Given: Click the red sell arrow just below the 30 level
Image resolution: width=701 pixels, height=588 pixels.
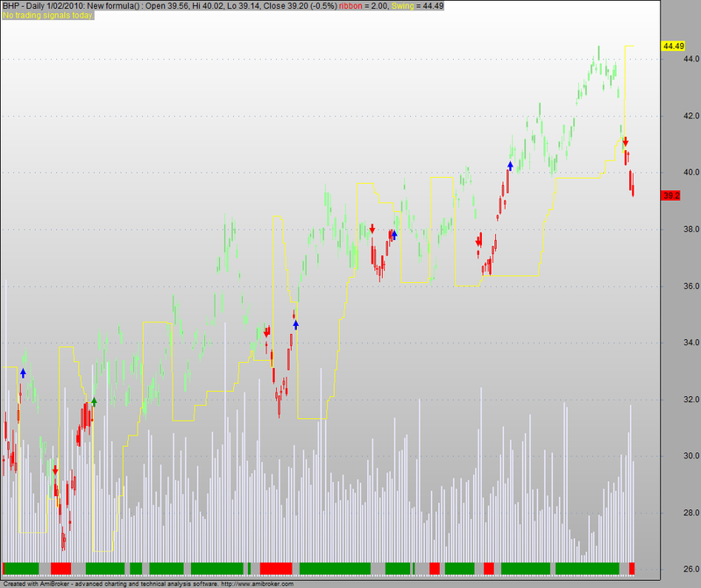Looking at the screenshot, I should [x=55, y=470].
